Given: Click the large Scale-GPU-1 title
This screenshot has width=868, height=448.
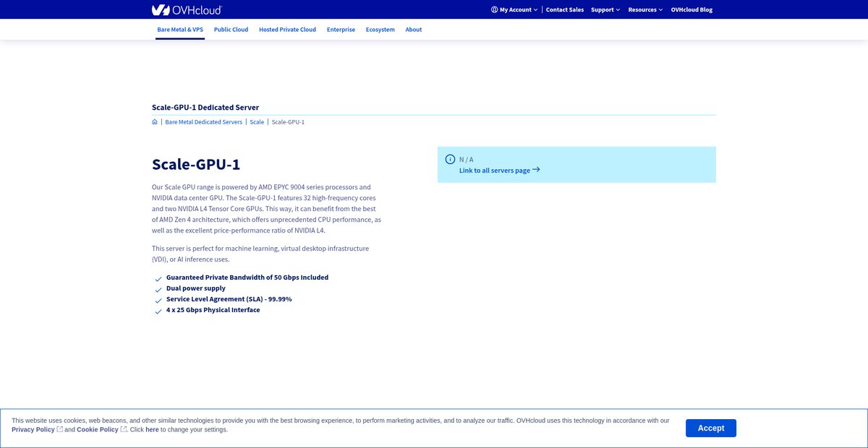Looking at the screenshot, I should (x=196, y=164).
